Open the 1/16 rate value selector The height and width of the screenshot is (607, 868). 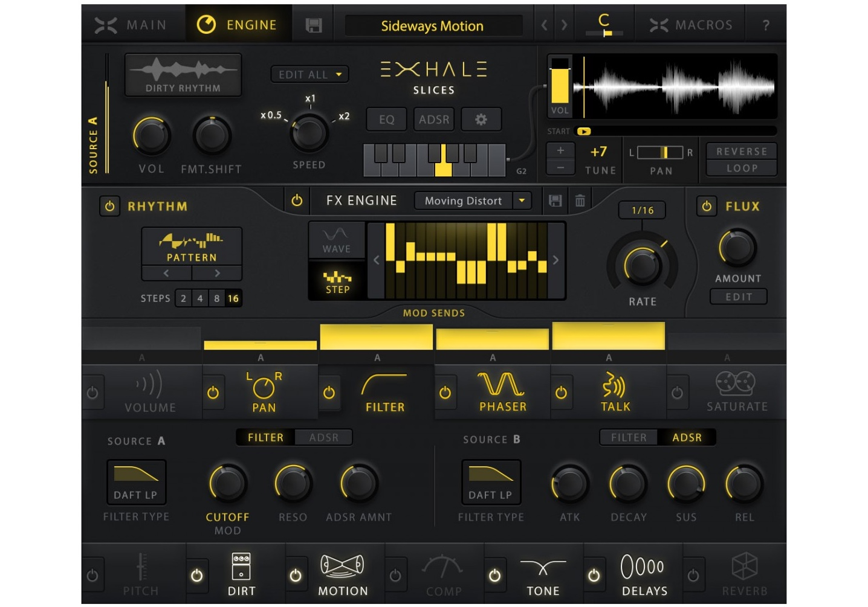click(x=642, y=210)
